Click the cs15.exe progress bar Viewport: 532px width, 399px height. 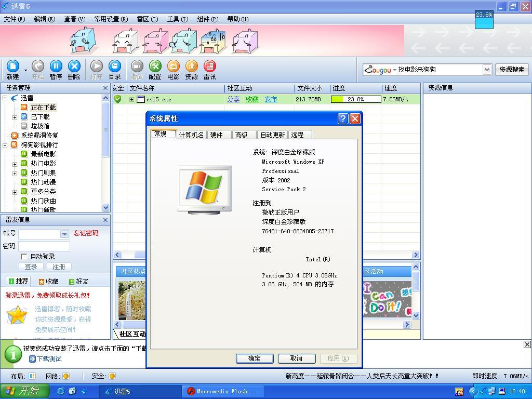355,99
